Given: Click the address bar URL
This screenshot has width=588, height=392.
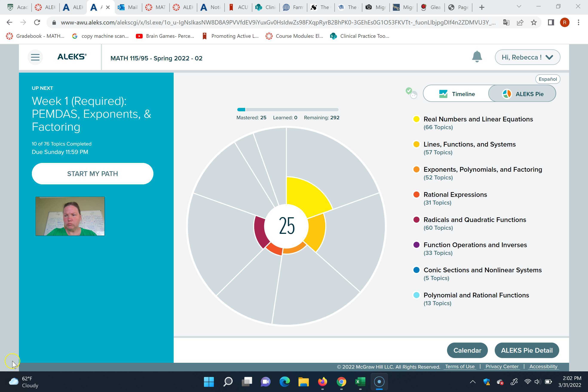Looking at the screenshot, I should 278,23.
